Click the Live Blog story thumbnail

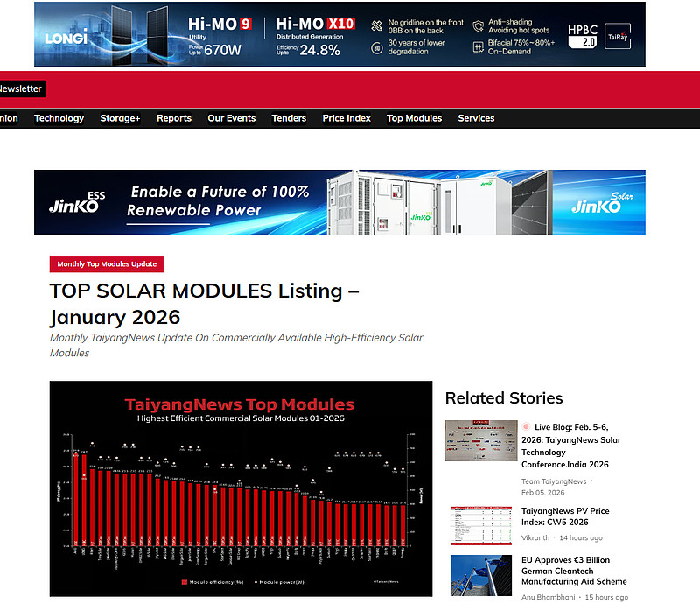(x=481, y=440)
